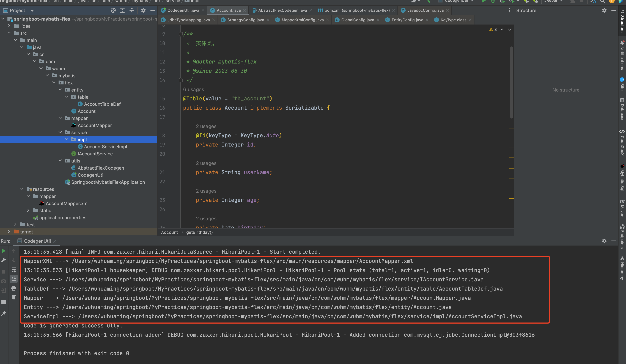Open the Notifications tool window

click(x=622, y=55)
